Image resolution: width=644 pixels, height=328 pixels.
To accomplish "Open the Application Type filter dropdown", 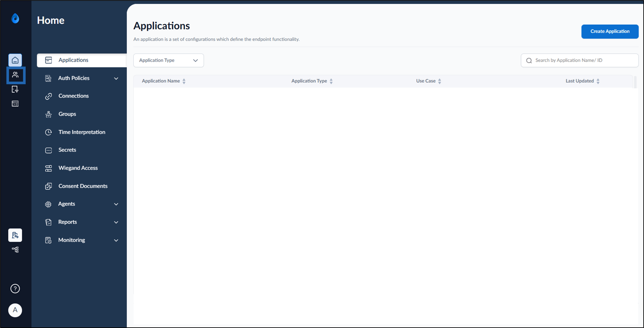I will [168, 60].
